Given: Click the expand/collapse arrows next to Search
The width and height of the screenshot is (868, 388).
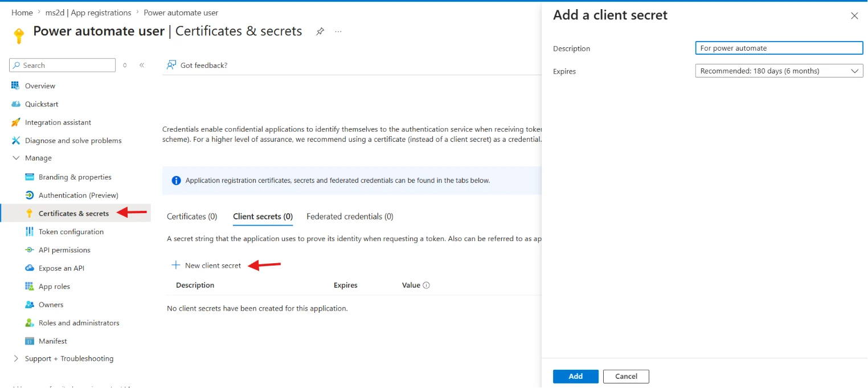Looking at the screenshot, I should pos(125,66).
